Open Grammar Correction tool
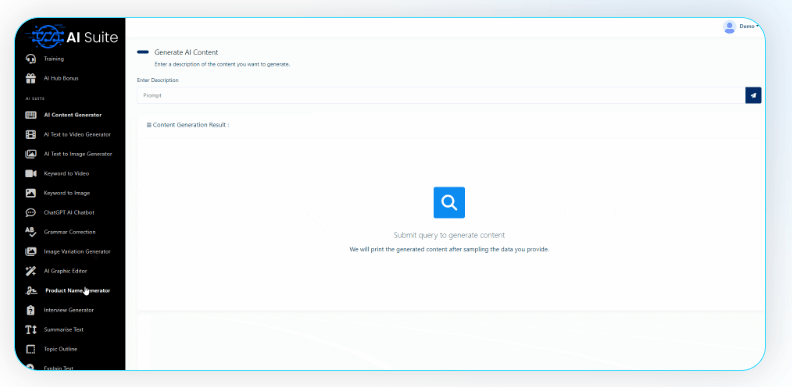 [70, 232]
